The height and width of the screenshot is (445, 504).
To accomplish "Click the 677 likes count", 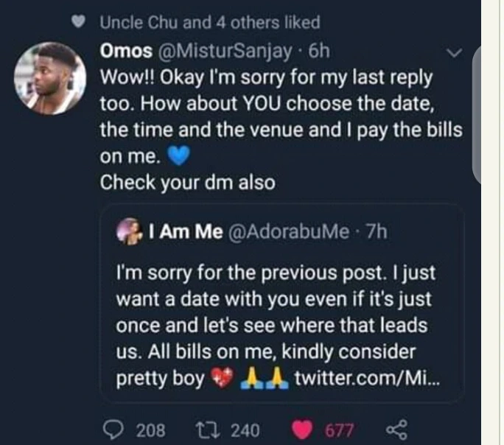I will (341, 430).
